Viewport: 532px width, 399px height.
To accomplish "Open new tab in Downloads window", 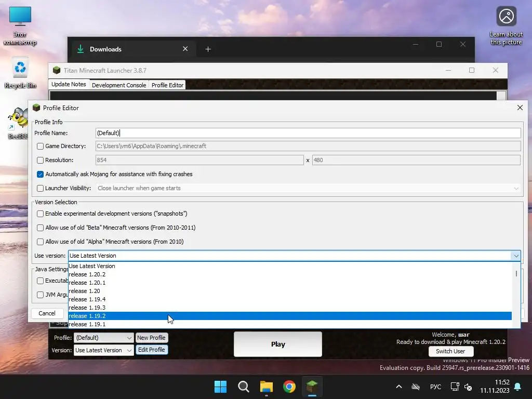I will click(x=208, y=49).
